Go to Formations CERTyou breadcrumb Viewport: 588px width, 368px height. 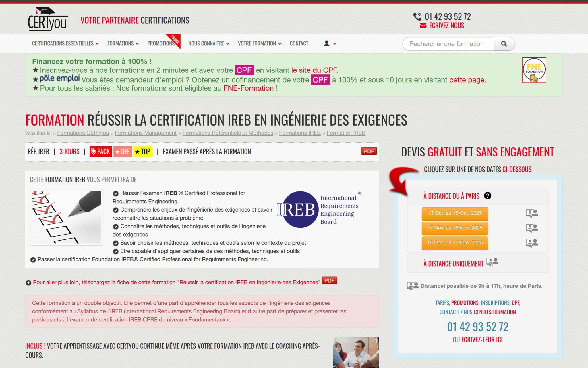pyautogui.click(x=83, y=133)
